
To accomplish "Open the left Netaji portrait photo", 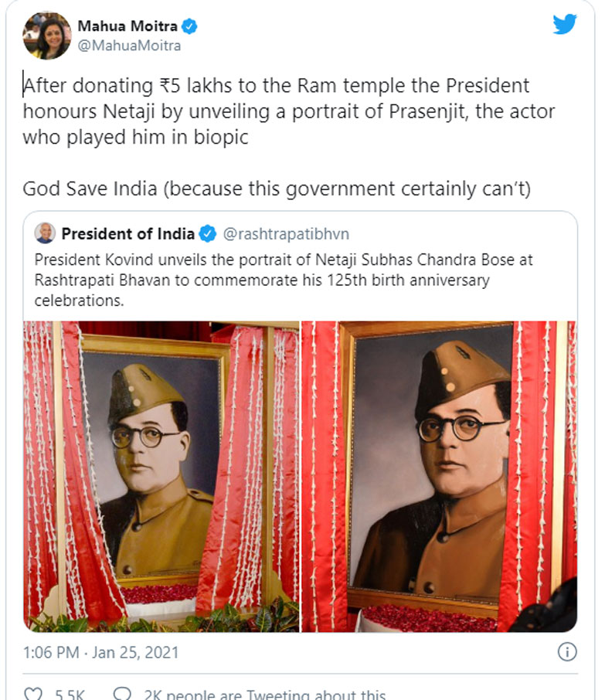I will pos(161,477).
